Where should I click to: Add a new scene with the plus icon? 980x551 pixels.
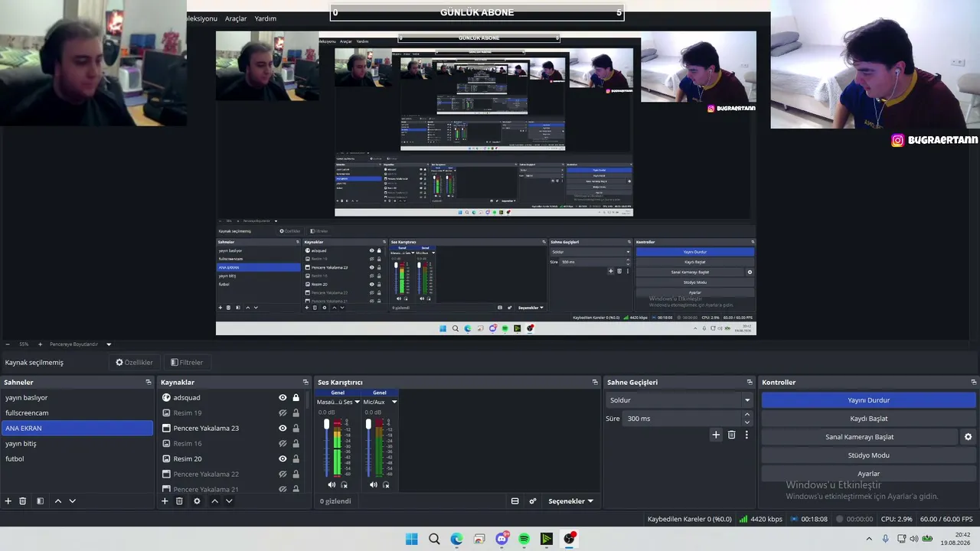pyautogui.click(x=8, y=501)
